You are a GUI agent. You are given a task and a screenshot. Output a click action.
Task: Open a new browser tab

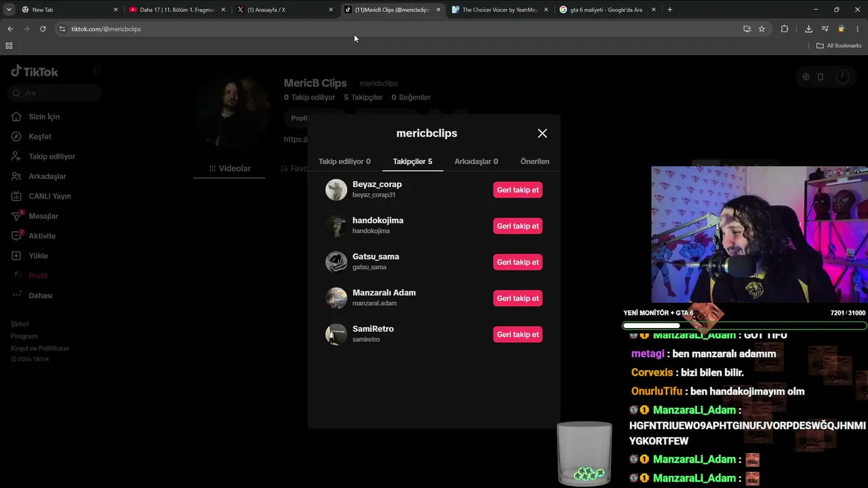(x=670, y=9)
